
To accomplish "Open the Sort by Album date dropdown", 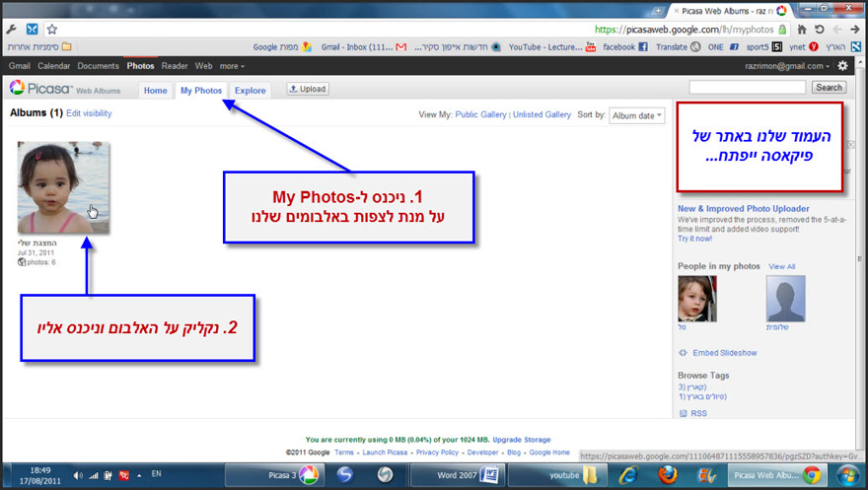I will (x=636, y=115).
